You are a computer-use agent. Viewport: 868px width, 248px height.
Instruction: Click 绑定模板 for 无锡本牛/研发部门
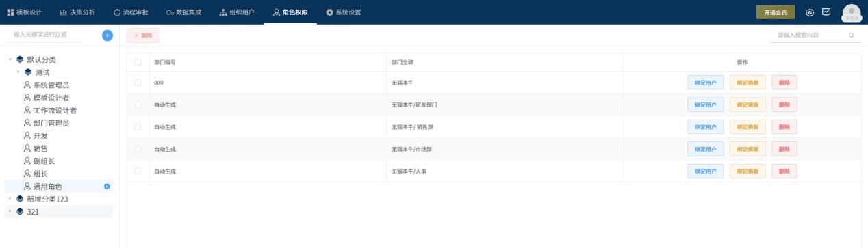pyautogui.click(x=748, y=105)
